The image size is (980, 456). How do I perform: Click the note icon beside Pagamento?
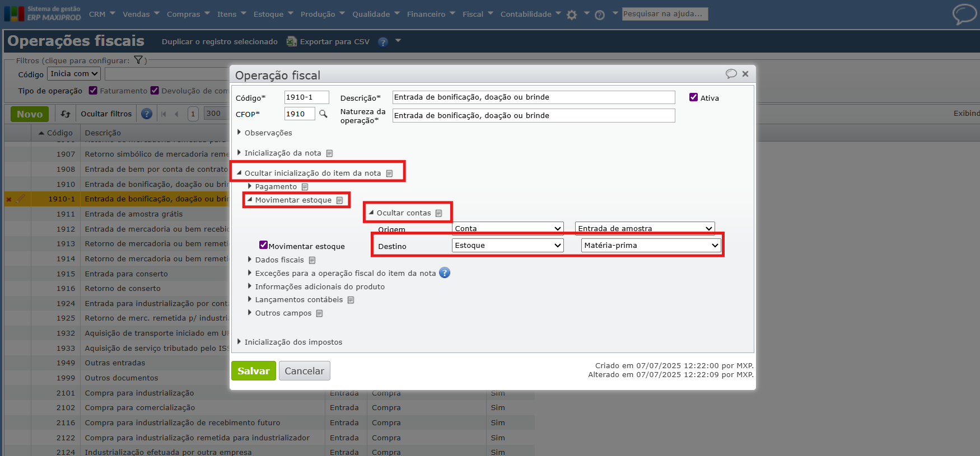pyautogui.click(x=305, y=187)
